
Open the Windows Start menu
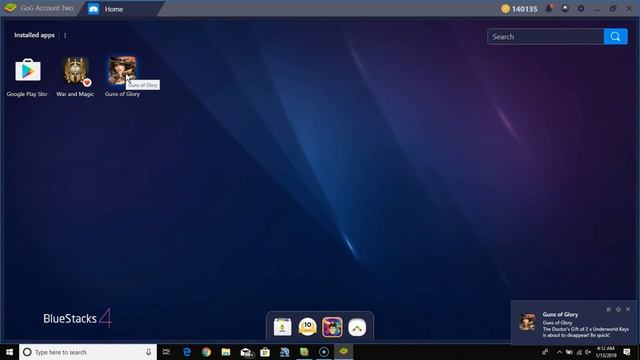[x=9, y=352]
